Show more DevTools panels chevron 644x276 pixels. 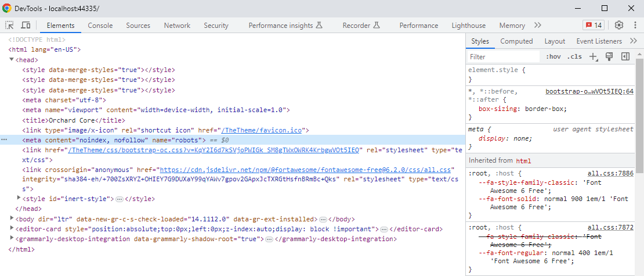[x=538, y=25]
